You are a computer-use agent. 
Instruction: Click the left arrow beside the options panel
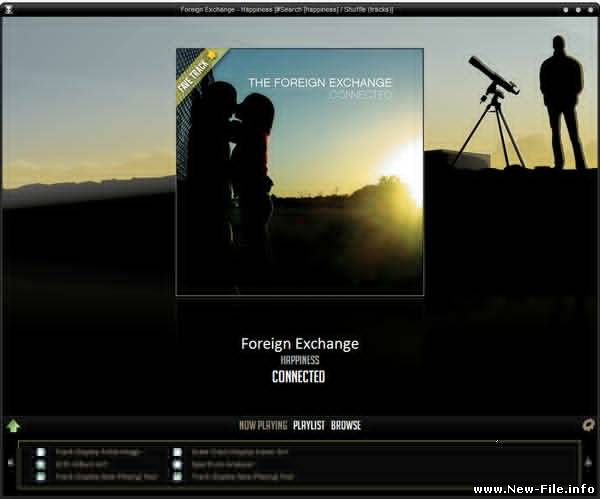(11, 462)
